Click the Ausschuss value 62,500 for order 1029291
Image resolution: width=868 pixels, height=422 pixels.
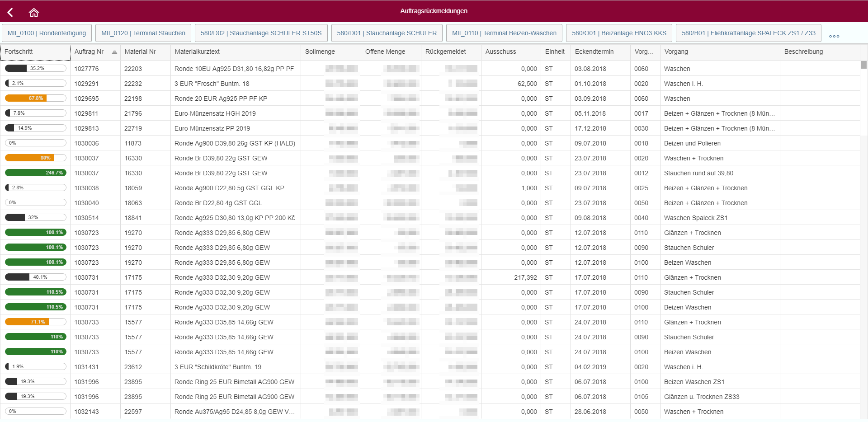pyautogui.click(x=525, y=84)
